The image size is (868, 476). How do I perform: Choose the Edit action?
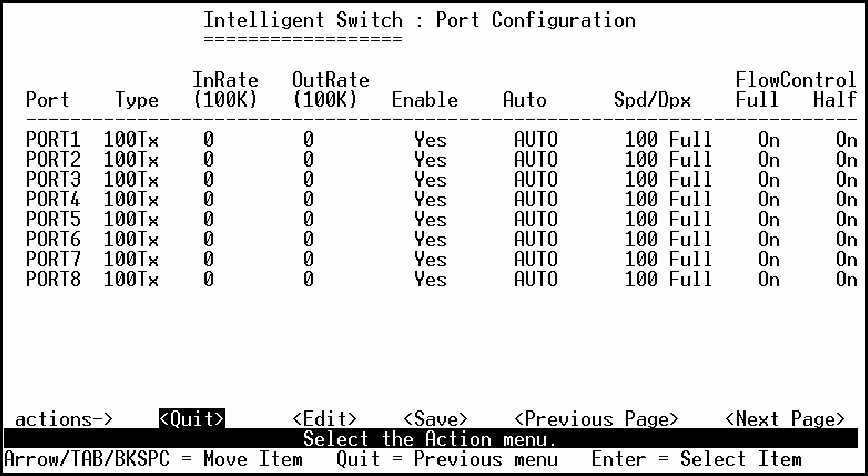(x=325, y=419)
